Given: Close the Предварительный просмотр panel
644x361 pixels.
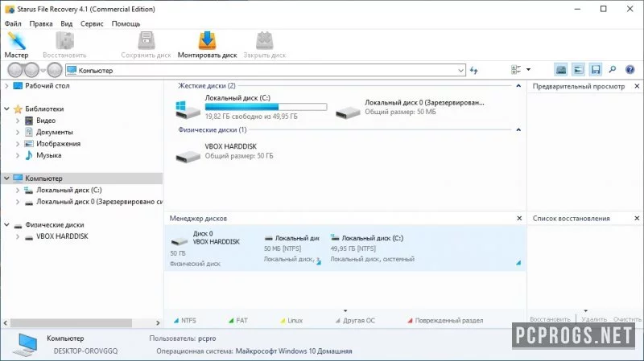Looking at the screenshot, I should [x=637, y=86].
